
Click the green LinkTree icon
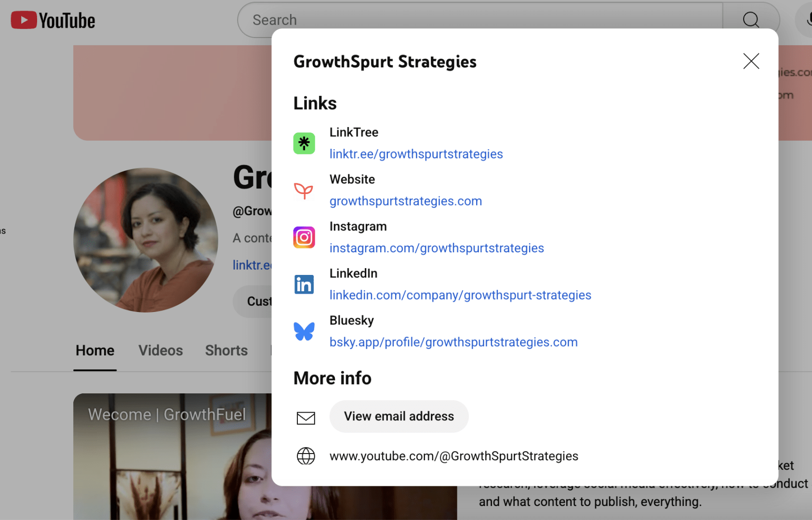tap(304, 143)
